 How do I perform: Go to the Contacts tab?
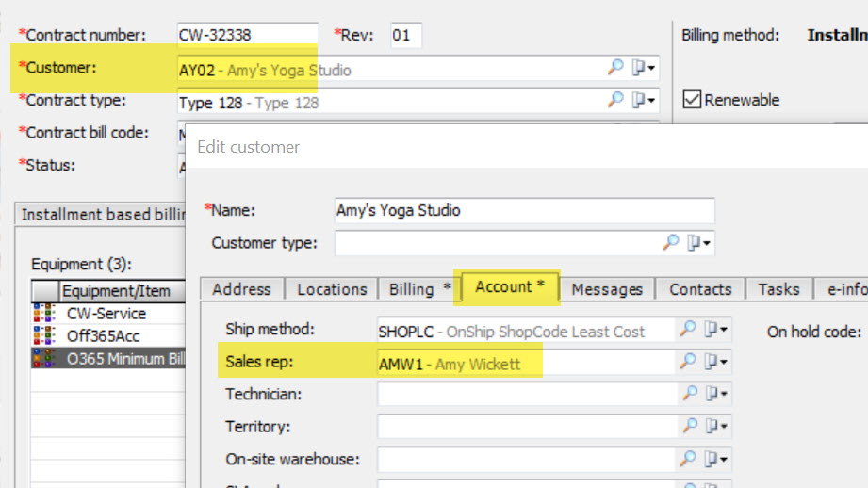point(700,289)
